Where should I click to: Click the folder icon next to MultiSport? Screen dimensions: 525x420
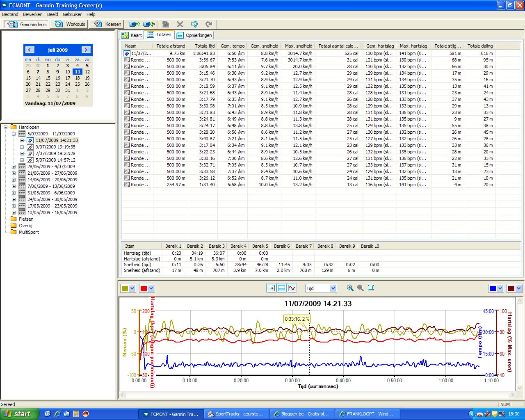13,232
